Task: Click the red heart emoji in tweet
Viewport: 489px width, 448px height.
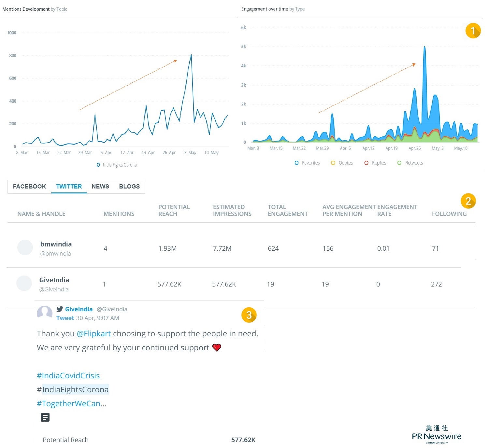Action: [x=217, y=347]
